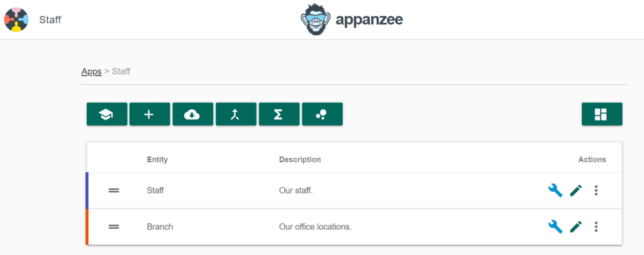The width and height of the screenshot is (644, 255).
Task: Click the cloud download import button
Action: pos(192,114)
